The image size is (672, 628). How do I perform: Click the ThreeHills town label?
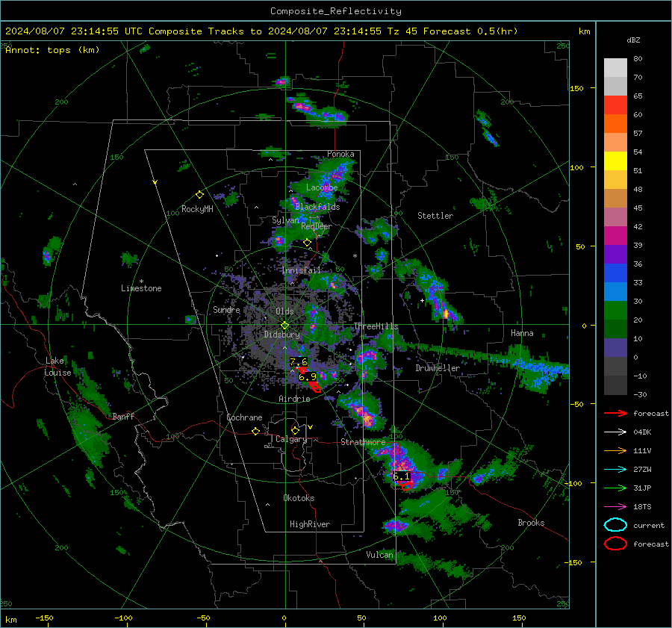tap(376, 326)
